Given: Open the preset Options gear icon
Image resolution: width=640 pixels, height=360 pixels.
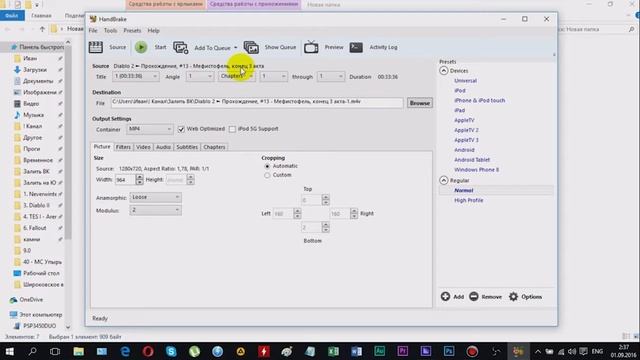Looking at the screenshot, I should pyautogui.click(x=513, y=297).
